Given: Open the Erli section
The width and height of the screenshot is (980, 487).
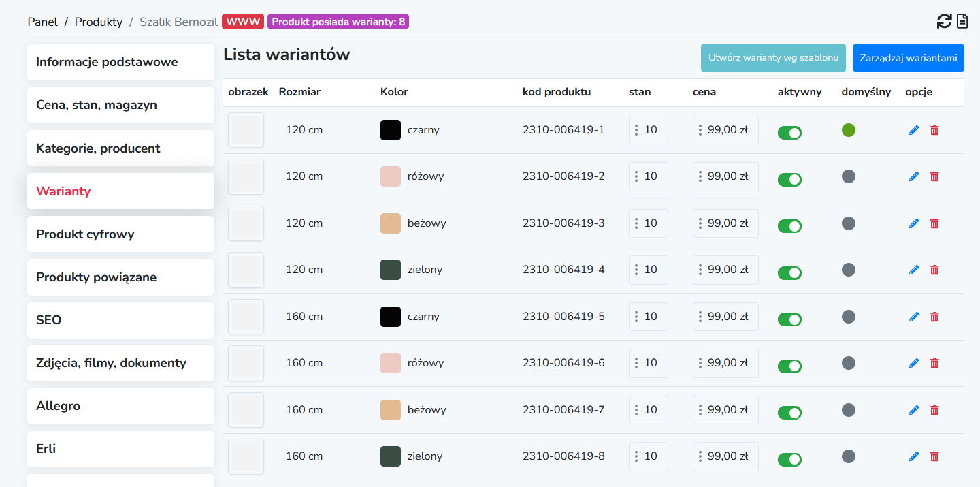Looking at the screenshot, I should coord(120,449).
